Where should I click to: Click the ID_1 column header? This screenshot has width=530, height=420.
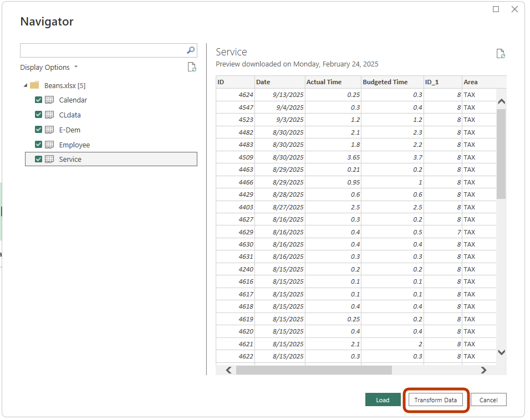tap(443, 82)
